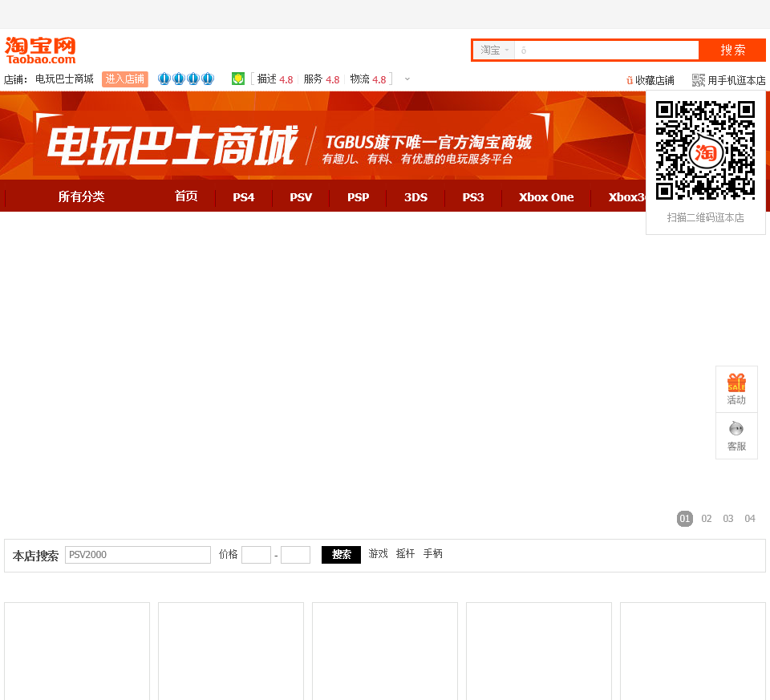Click the large shop QR code image
Screen dimensions: 770x700
[705, 150]
